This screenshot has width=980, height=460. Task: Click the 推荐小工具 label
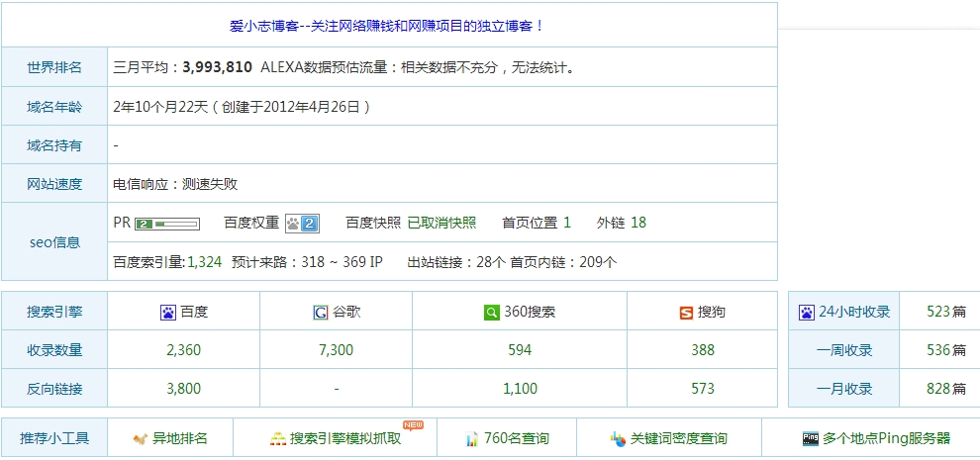pos(54,439)
